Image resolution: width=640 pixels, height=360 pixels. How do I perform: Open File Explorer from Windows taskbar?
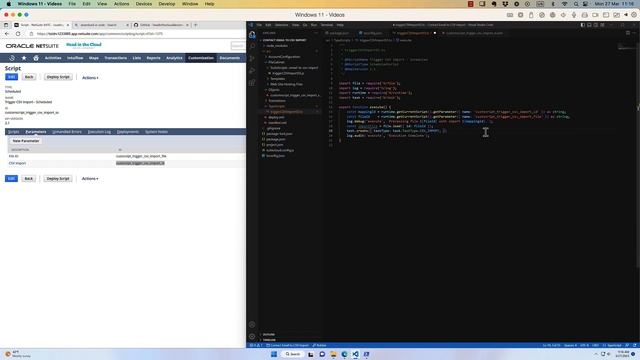click(x=333, y=354)
